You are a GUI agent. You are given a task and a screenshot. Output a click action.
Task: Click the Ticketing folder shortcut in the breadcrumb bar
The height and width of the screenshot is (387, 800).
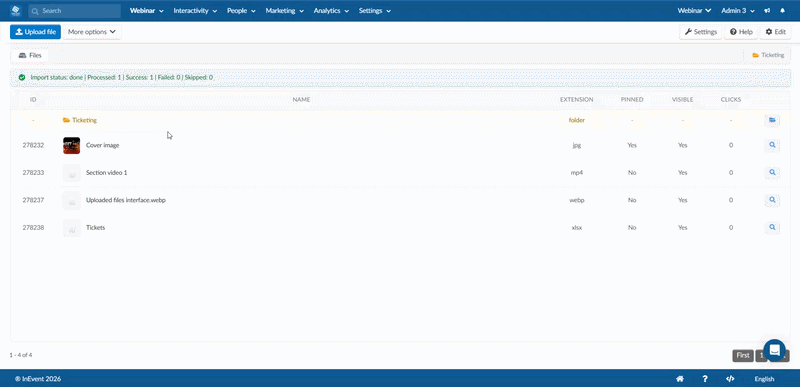pos(768,55)
